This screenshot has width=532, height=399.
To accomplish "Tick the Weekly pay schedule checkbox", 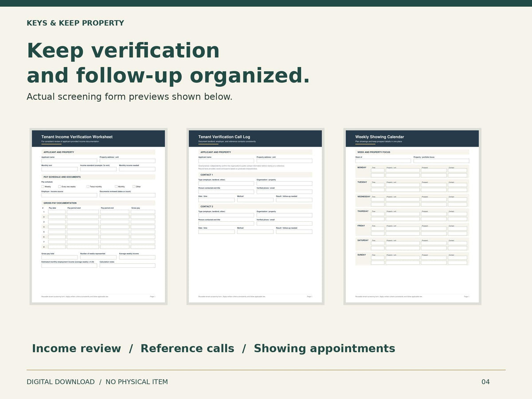I will pyautogui.click(x=43, y=187).
